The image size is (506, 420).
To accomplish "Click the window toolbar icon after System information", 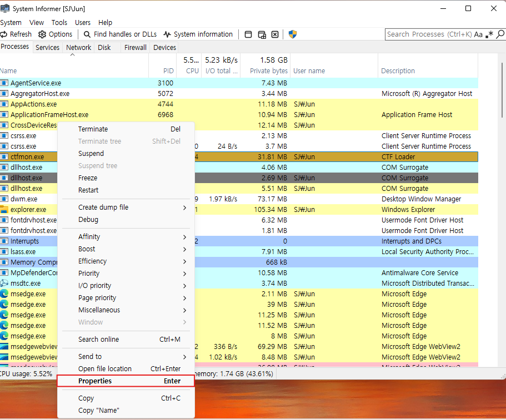I will (x=248, y=34).
